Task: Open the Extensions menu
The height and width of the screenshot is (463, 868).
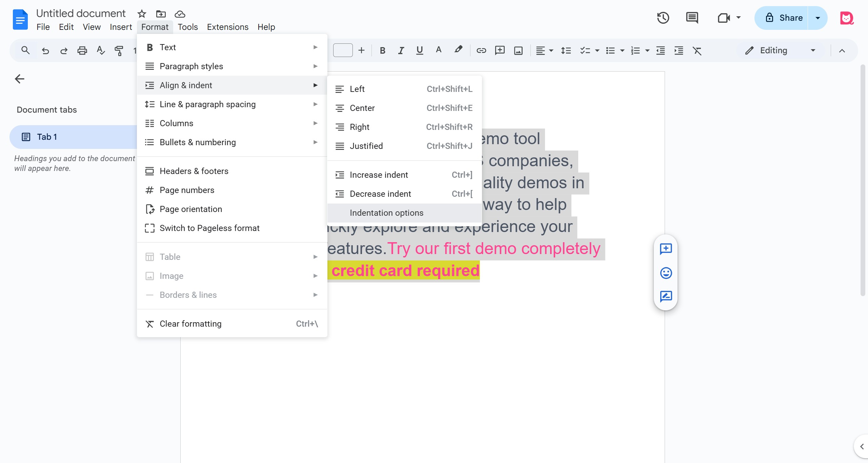Action: [227, 27]
